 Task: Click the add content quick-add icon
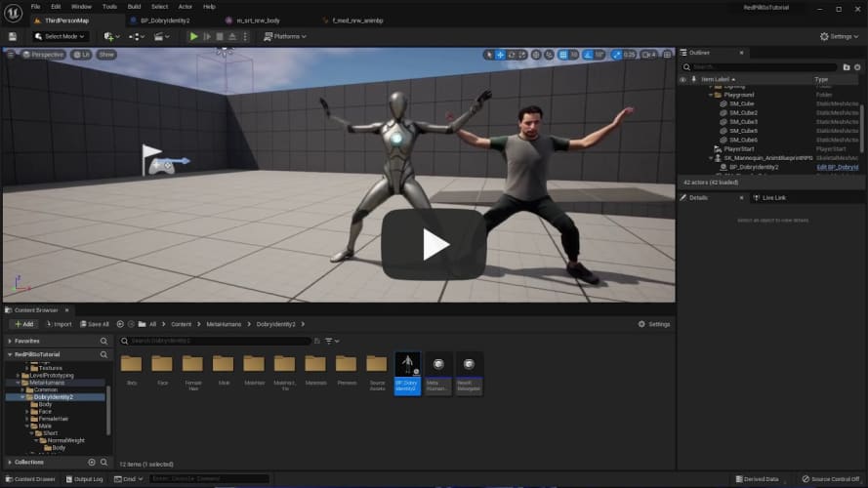110,36
